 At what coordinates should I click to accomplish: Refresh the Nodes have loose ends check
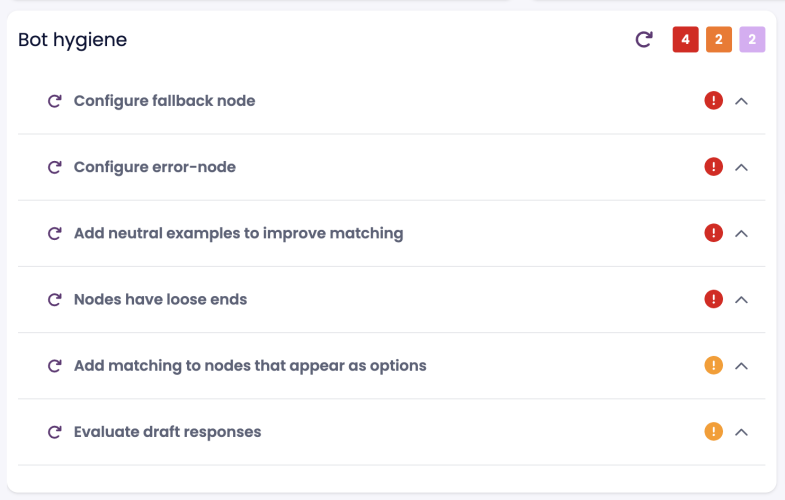pos(55,299)
